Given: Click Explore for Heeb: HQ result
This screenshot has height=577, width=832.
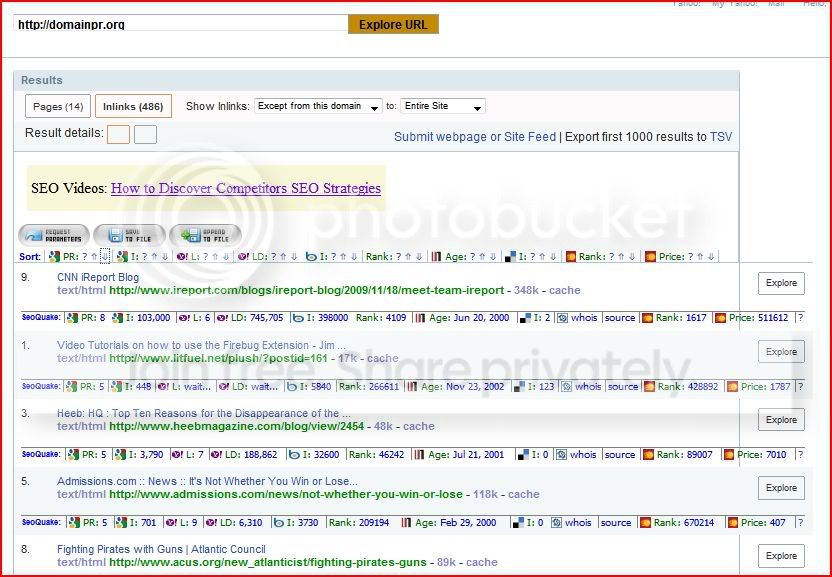Looking at the screenshot, I should coord(781,420).
